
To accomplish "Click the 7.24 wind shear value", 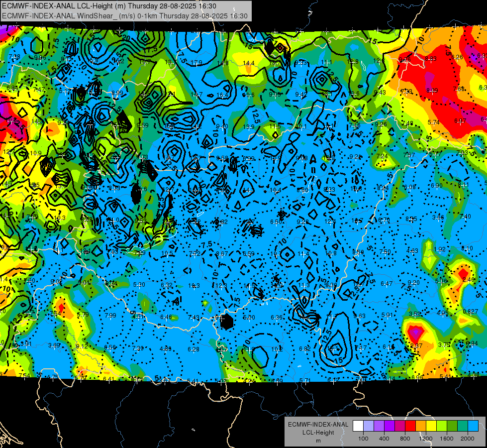I will point(382,156).
